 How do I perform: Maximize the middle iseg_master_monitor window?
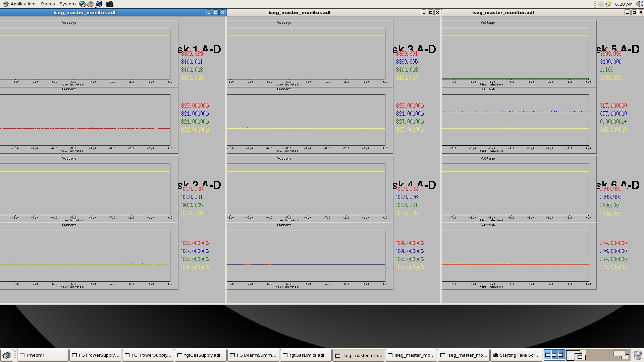point(431,12)
